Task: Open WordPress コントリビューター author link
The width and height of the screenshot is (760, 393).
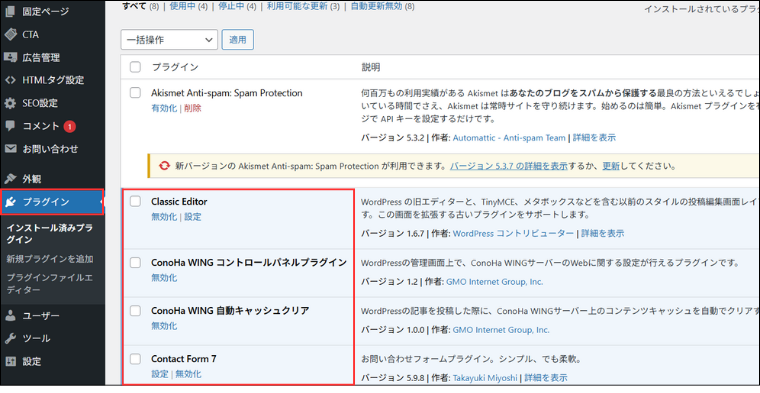Action: (x=513, y=234)
